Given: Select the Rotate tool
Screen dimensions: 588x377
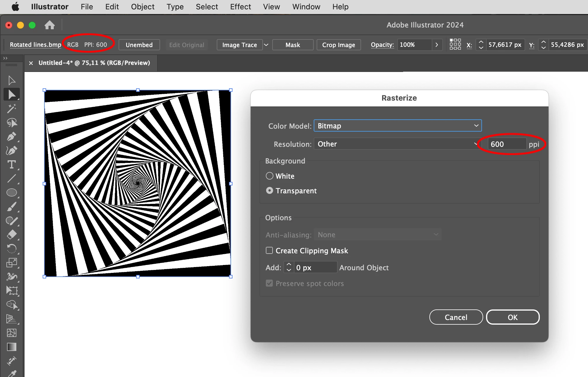Looking at the screenshot, I should (x=11, y=249).
